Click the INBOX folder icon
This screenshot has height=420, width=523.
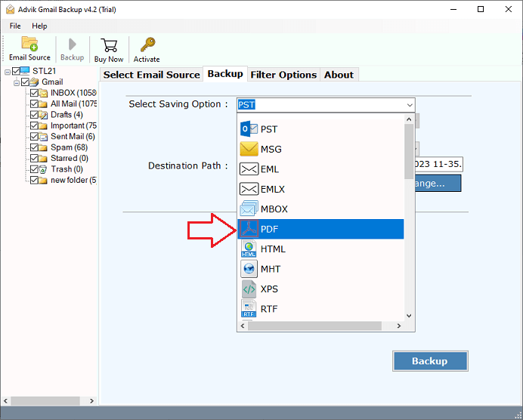[x=43, y=93]
